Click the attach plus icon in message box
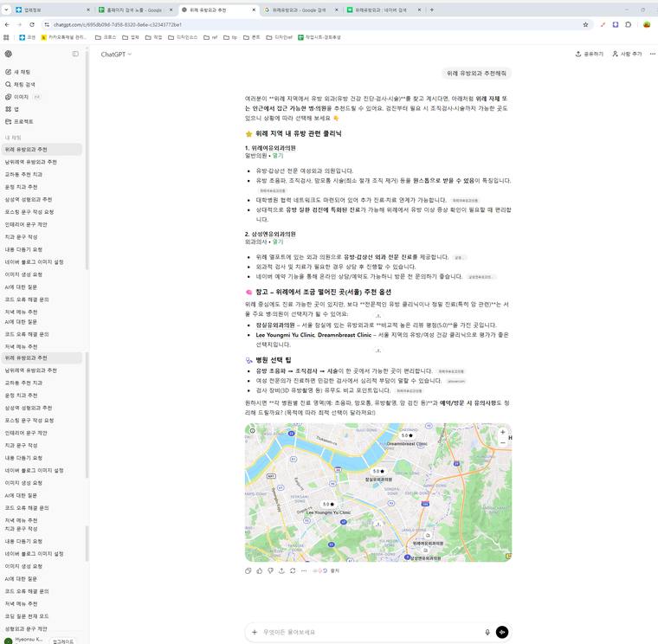The image size is (658, 644). pyautogui.click(x=255, y=632)
